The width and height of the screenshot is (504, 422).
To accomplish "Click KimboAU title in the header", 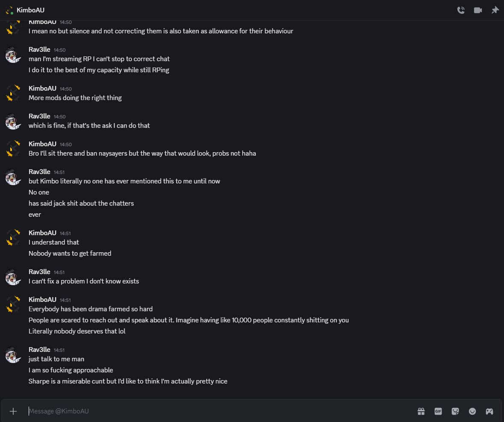I will pos(30,10).
